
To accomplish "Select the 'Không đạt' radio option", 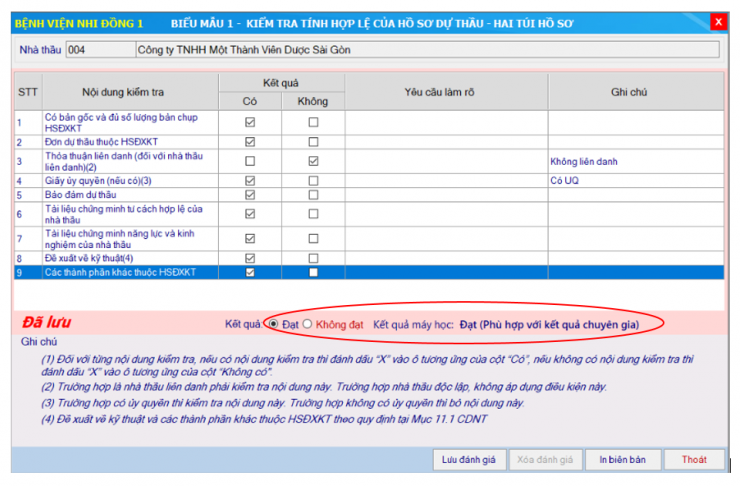I will 307,325.
